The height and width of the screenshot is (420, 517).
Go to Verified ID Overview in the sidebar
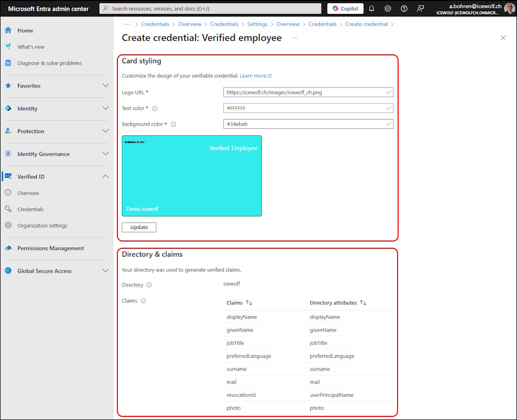[28, 193]
